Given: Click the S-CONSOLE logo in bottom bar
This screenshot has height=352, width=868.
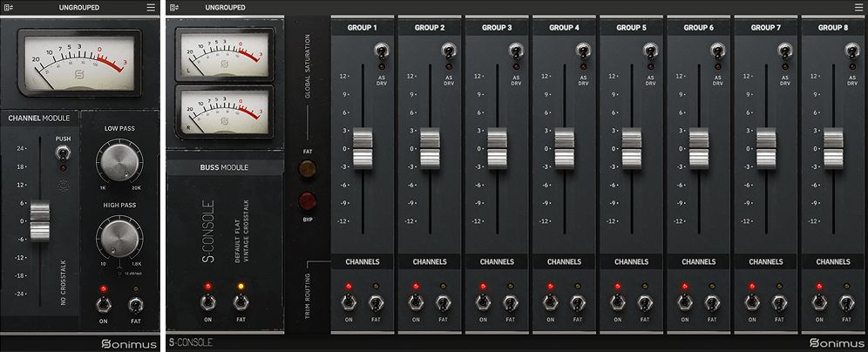Looking at the screenshot, I should click(192, 342).
